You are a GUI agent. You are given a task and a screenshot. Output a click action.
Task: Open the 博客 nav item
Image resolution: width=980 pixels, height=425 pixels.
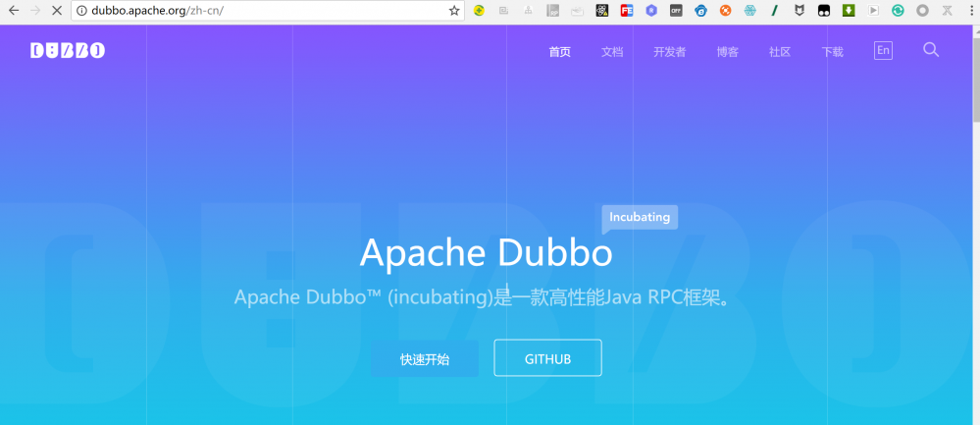pyautogui.click(x=728, y=52)
